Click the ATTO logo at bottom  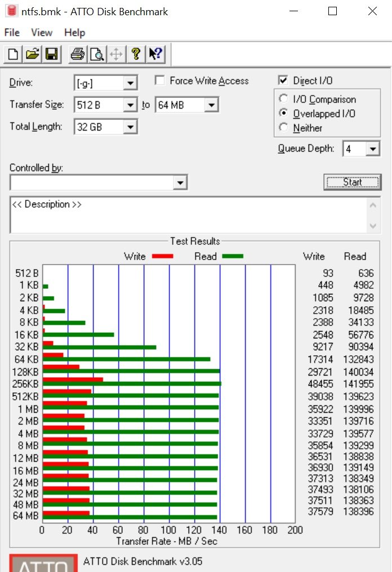pyautogui.click(x=43, y=564)
